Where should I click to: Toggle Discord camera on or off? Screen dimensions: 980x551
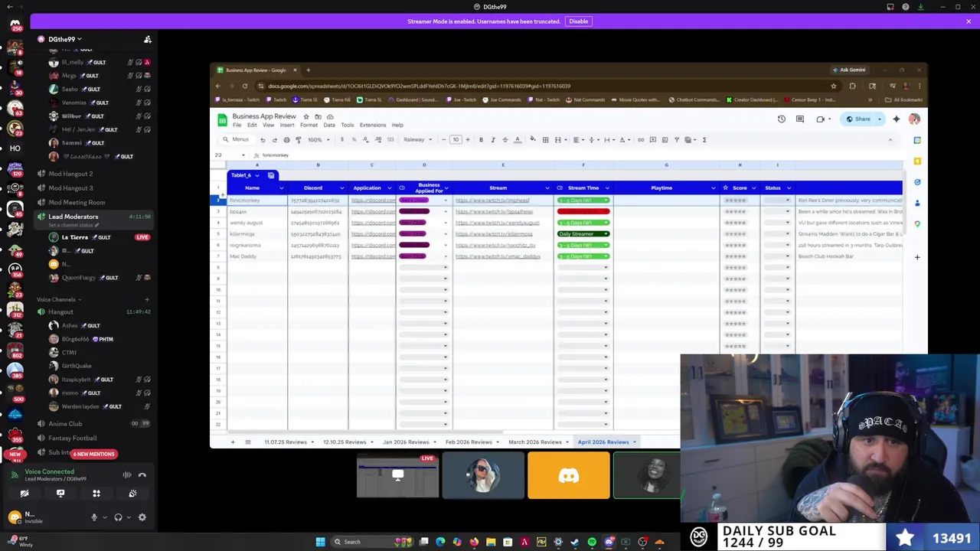[24, 494]
